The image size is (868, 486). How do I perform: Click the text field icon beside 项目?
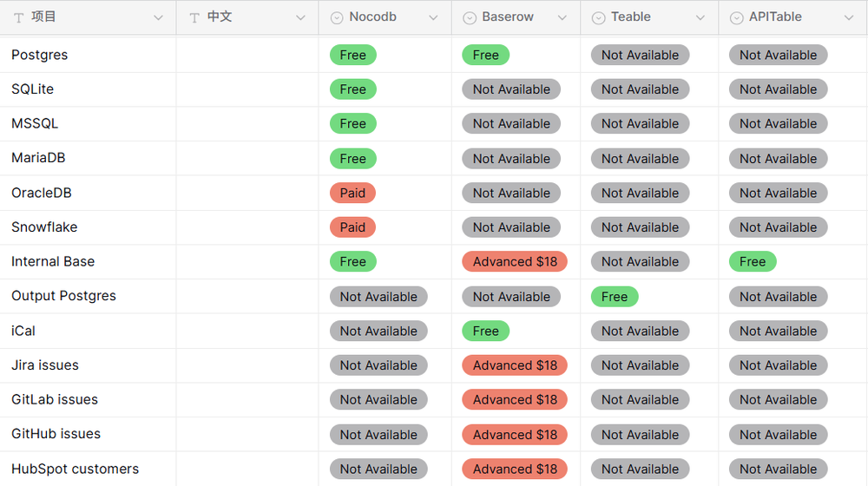point(19,17)
